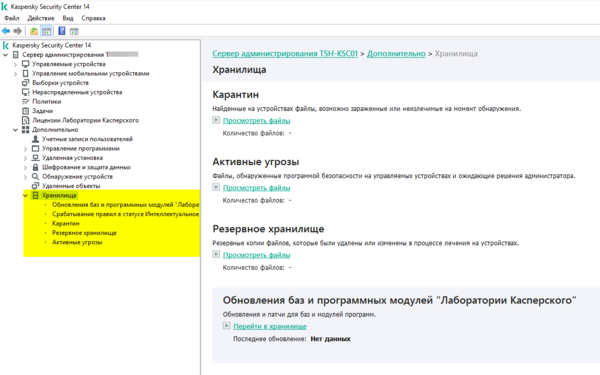Click the Управление мобильными устройствами phone icon
Screen dimensions: 600x375
[26, 73]
